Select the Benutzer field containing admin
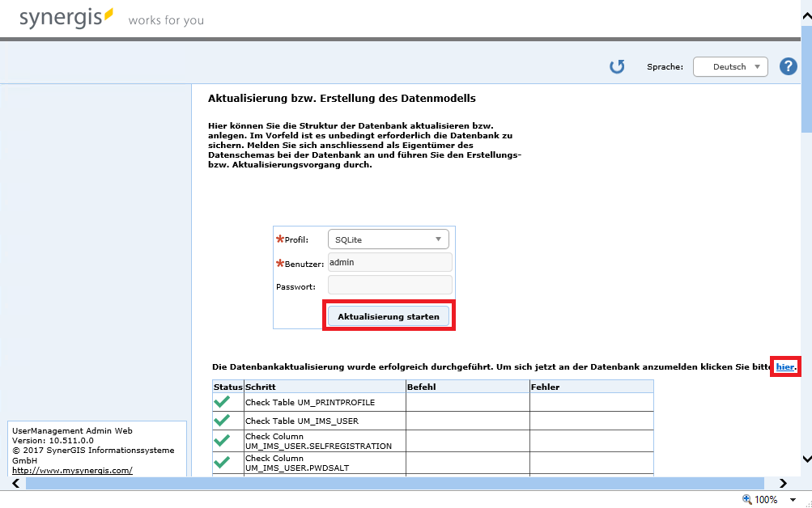 [389, 261]
